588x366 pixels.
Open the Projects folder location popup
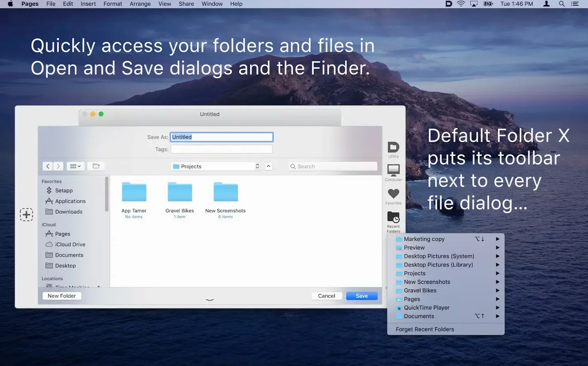click(x=216, y=166)
